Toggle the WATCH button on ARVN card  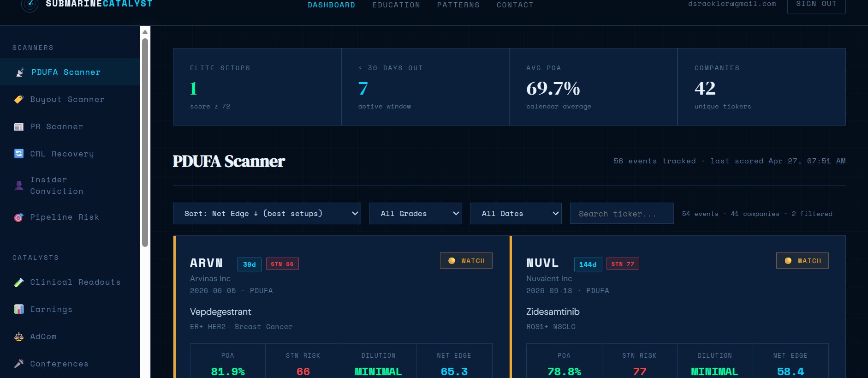466,261
